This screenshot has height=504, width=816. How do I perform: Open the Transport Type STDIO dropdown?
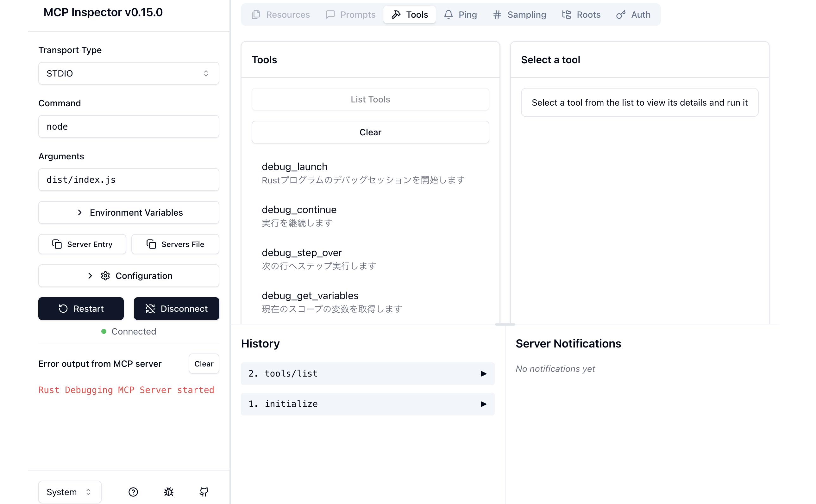pyautogui.click(x=129, y=73)
